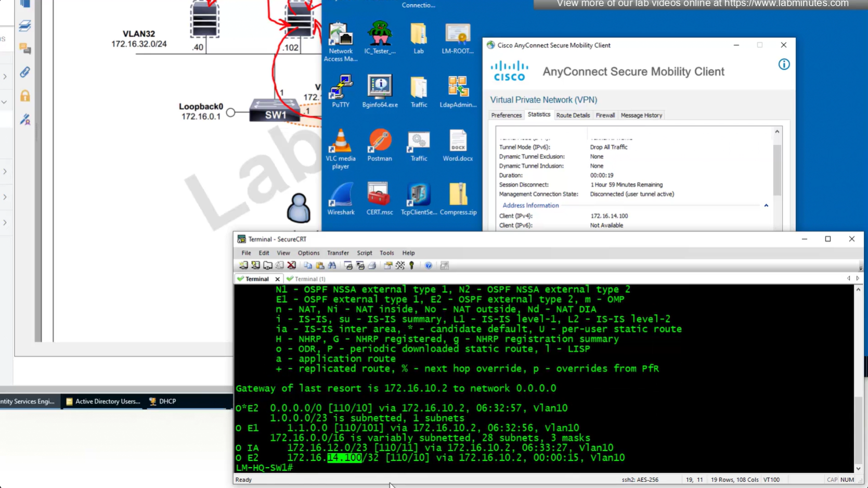Click the Find binoculars icon in SecureCRT toolbar

(x=332, y=266)
